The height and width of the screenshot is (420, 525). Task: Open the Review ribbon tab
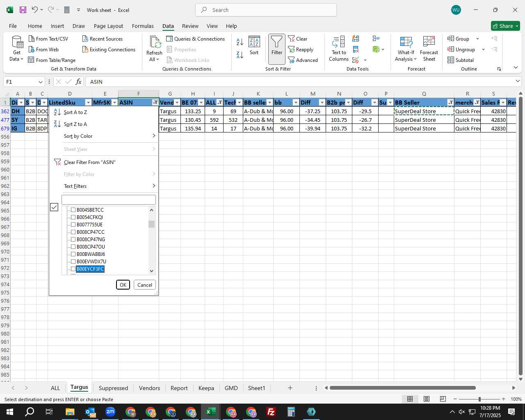(x=190, y=26)
